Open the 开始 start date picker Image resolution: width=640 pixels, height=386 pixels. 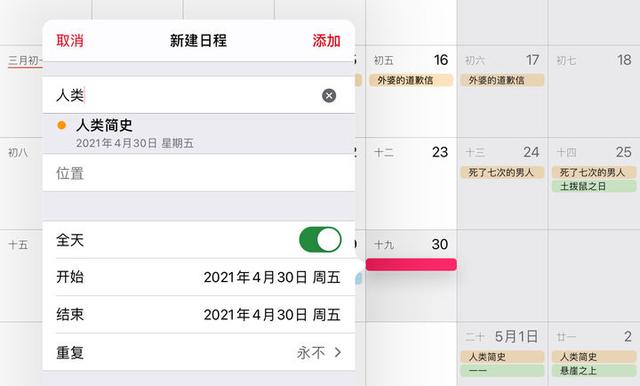click(x=199, y=277)
